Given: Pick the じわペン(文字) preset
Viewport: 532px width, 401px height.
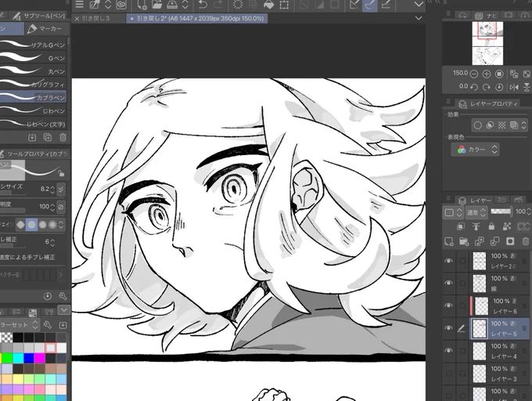Looking at the screenshot, I should tap(33, 124).
